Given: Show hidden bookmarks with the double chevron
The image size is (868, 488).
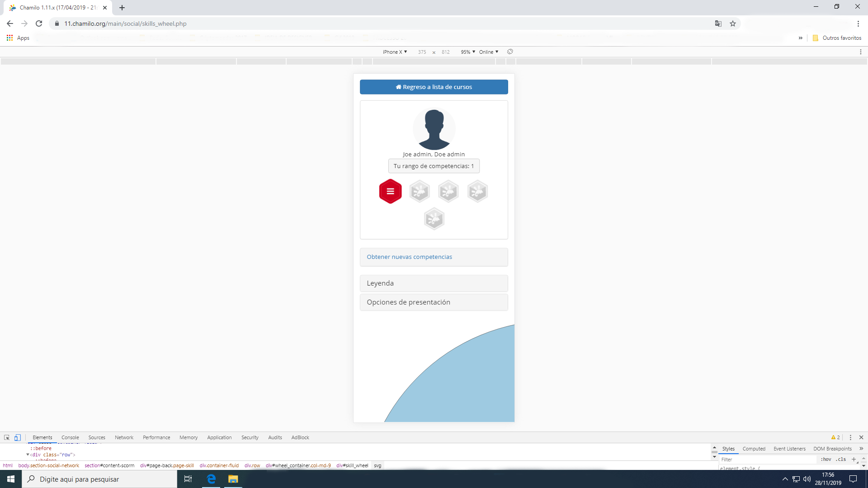Looking at the screenshot, I should (800, 38).
